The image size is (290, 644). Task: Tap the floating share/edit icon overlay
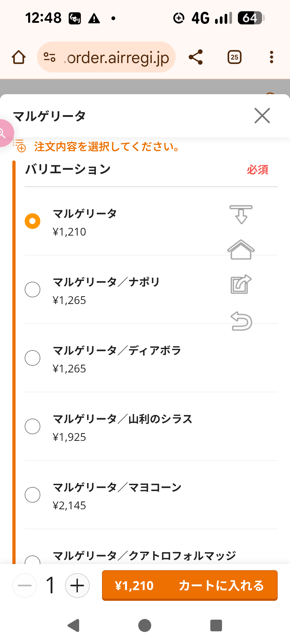[x=241, y=284]
